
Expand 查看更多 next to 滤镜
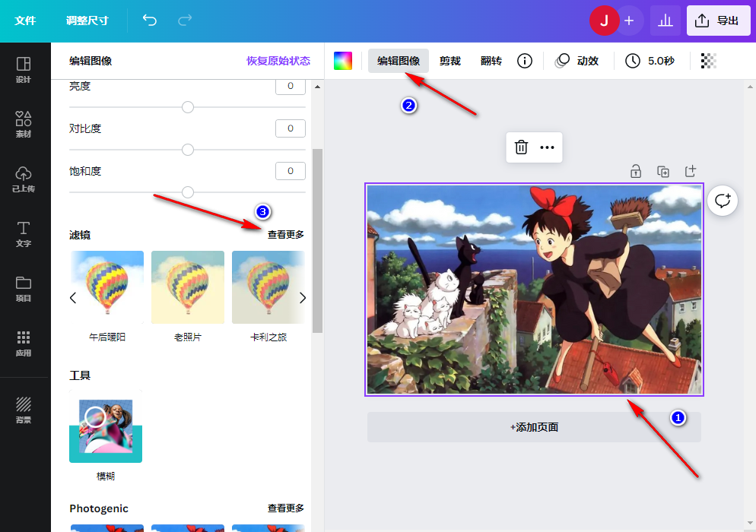click(284, 234)
